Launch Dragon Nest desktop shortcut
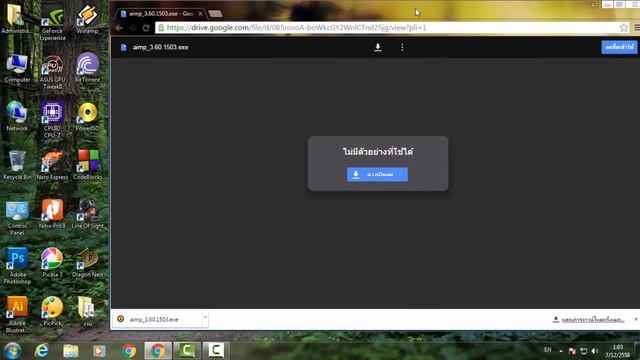The image size is (640, 360). pyautogui.click(x=87, y=262)
